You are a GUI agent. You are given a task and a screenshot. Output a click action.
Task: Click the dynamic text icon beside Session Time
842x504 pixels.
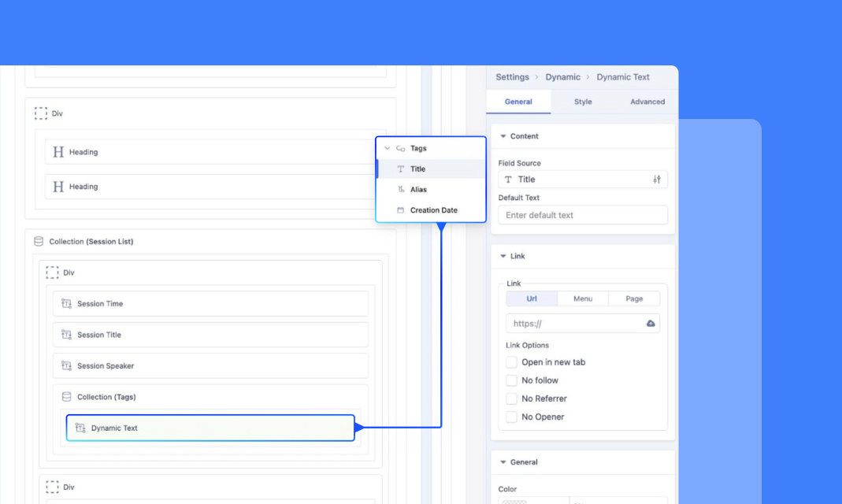(67, 304)
